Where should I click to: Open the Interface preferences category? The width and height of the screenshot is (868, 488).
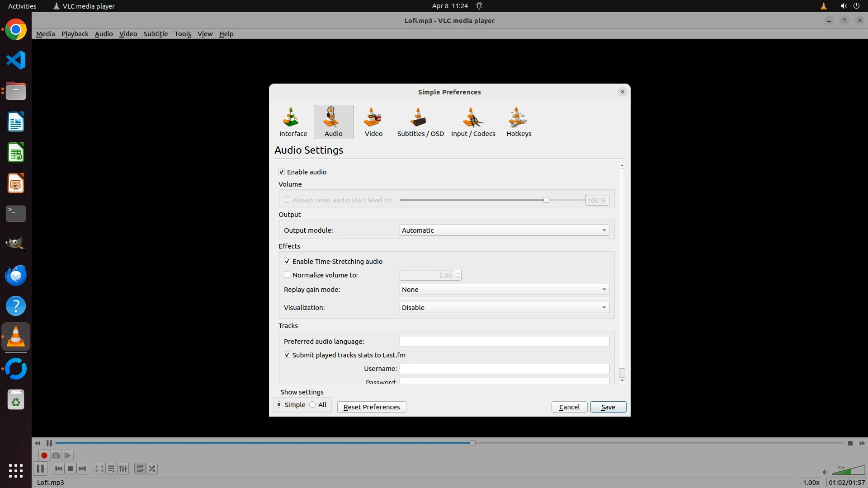coord(293,122)
